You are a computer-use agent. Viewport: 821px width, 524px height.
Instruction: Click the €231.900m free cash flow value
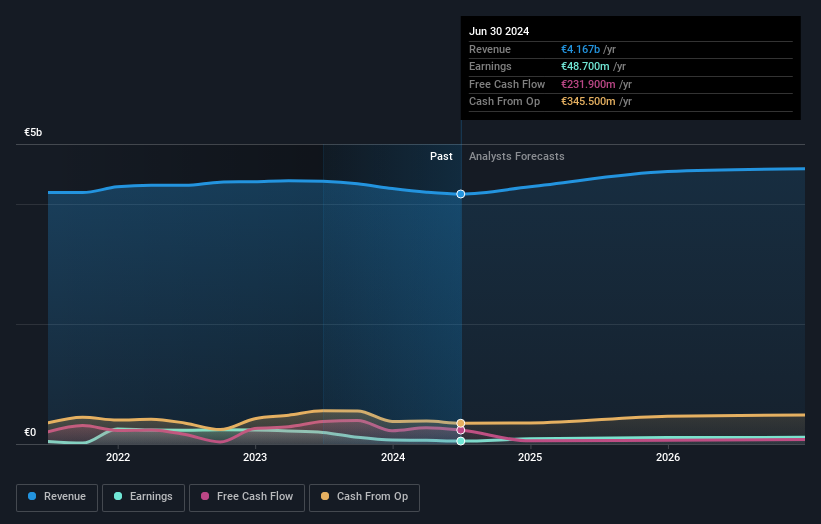point(588,84)
